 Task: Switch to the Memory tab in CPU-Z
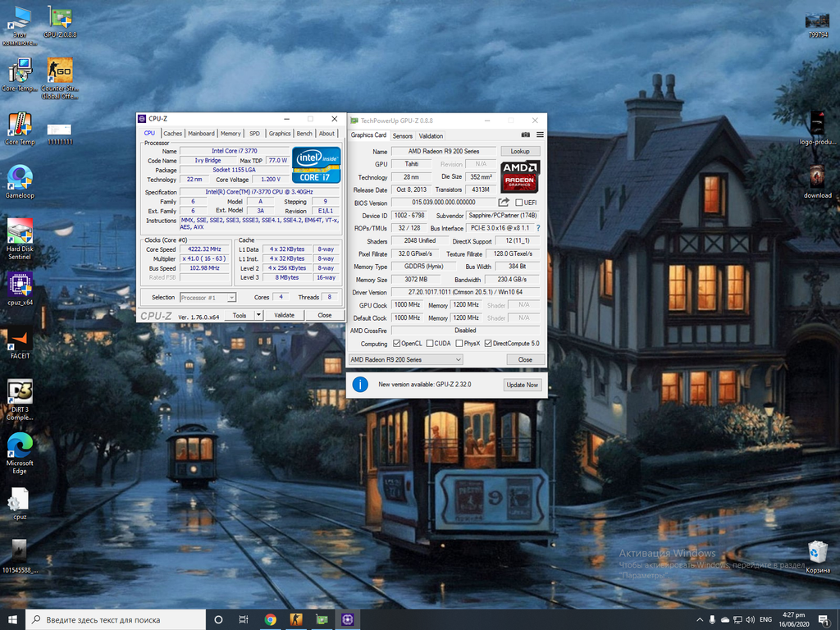coord(231,134)
